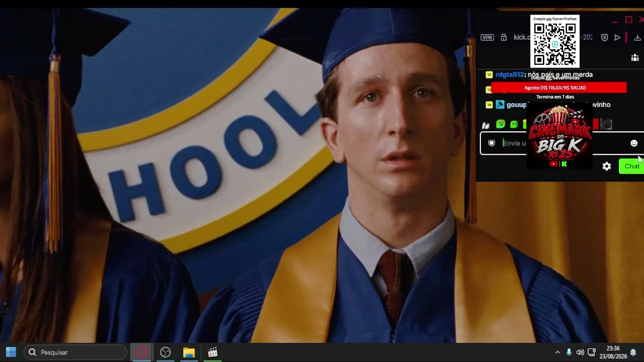
Task: Click the gavel moderator badge beside gouup
Action: click(x=500, y=105)
